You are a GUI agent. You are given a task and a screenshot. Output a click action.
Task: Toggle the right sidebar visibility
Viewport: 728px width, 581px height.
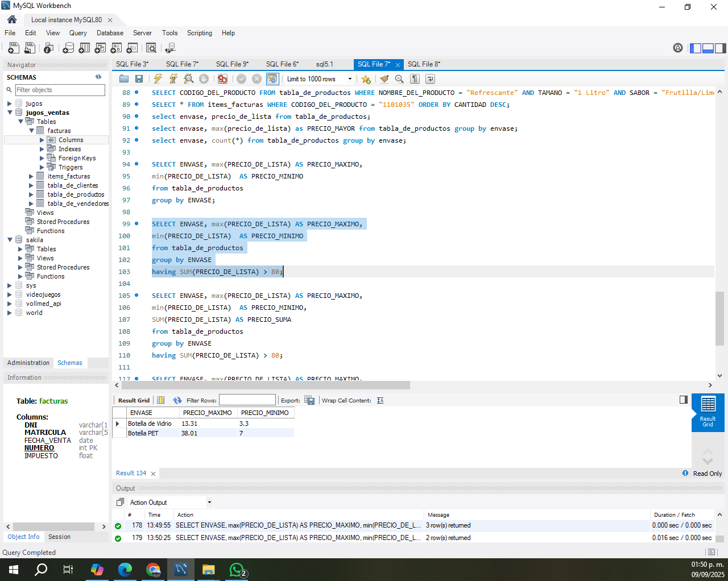(x=721, y=48)
